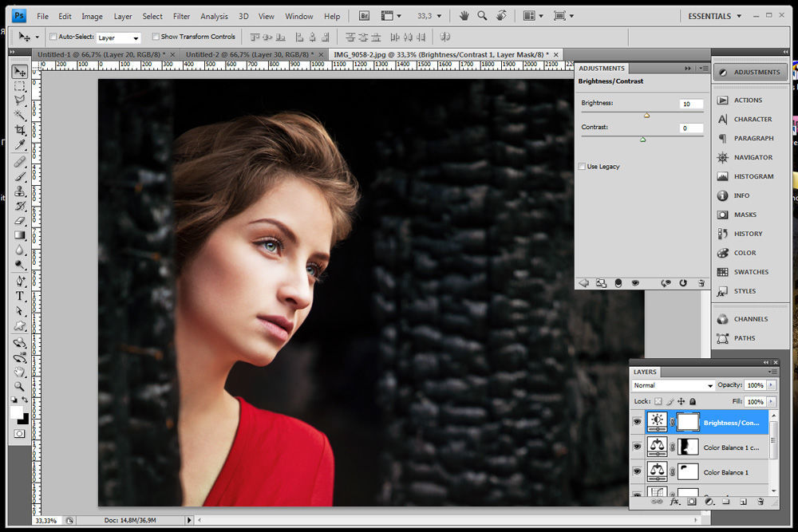
Task: Click the Brightness slider handle
Action: point(646,116)
